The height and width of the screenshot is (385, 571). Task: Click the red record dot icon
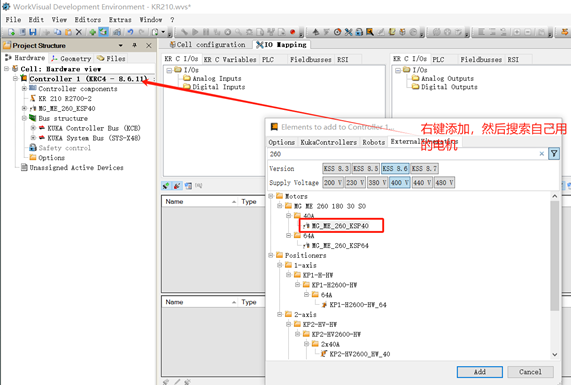292,32
